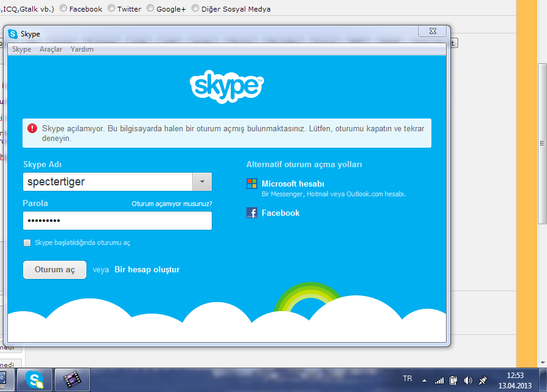This screenshot has width=547, height=392.
Task: Click the 'Skype Adı' label
Action: (x=42, y=165)
